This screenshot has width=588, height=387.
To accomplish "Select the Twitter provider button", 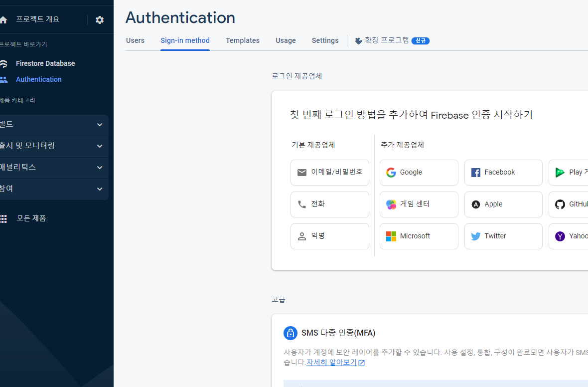I will tap(504, 236).
